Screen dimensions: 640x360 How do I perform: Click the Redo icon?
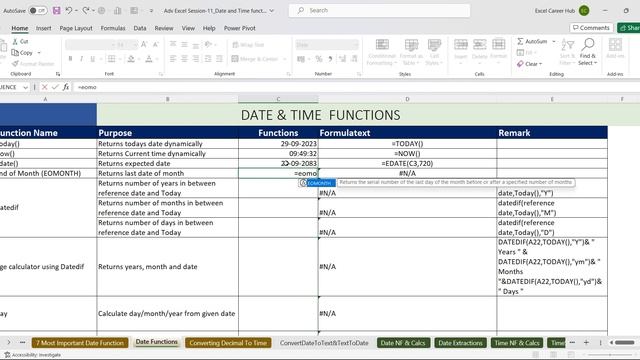tap(86, 11)
